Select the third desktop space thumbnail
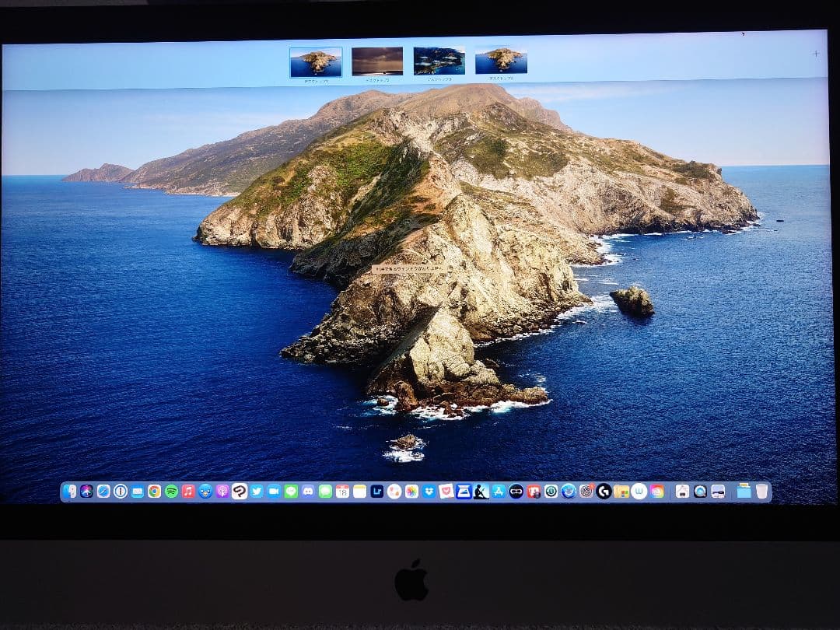This screenshot has height=630, width=840. tap(439, 61)
